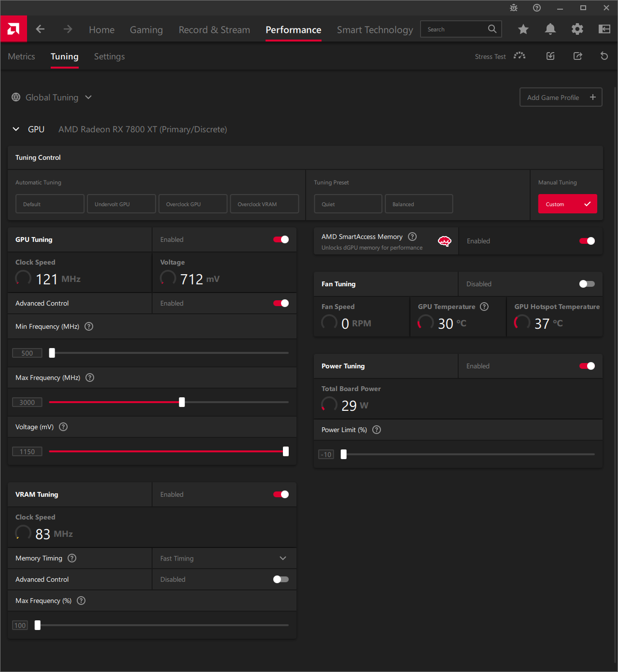The image size is (618, 672).
Task: Start the Stress Test gauge icon
Action: point(520,56)
